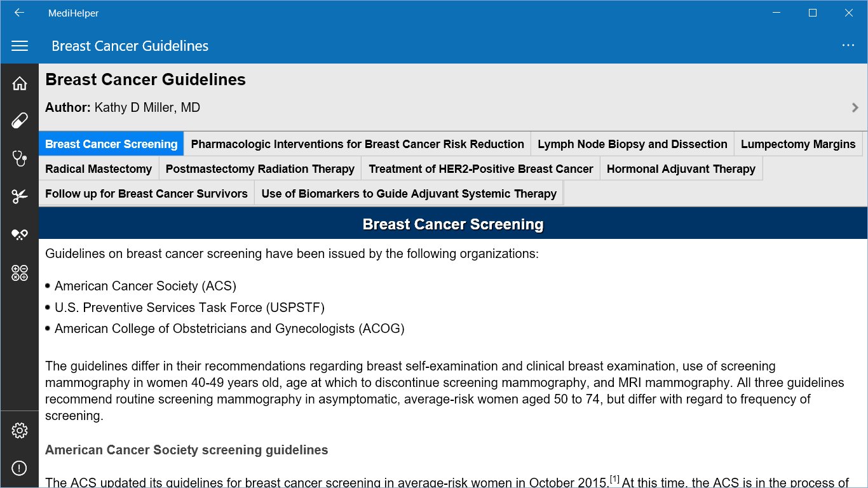
Task: Click the info exclamation sidebar icon
Action: (20, 469)
